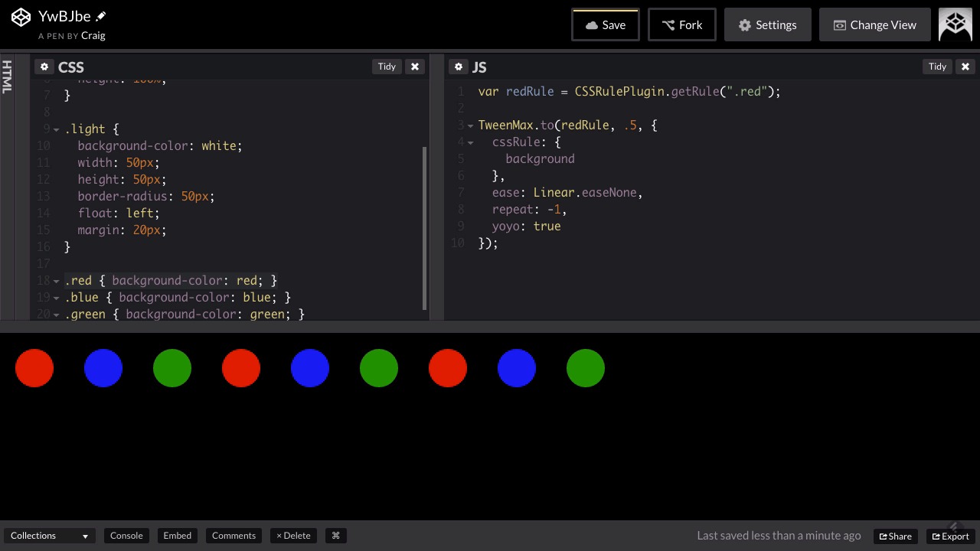980x551 pixels.
Task: Click the first red circle in preview
Action: [34, 368]
